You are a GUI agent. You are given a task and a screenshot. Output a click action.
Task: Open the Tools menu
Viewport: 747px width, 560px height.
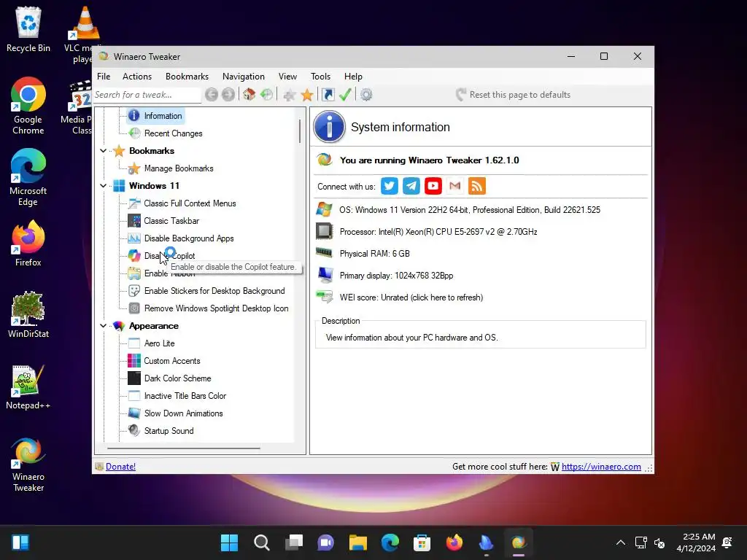tap(320, 76)
